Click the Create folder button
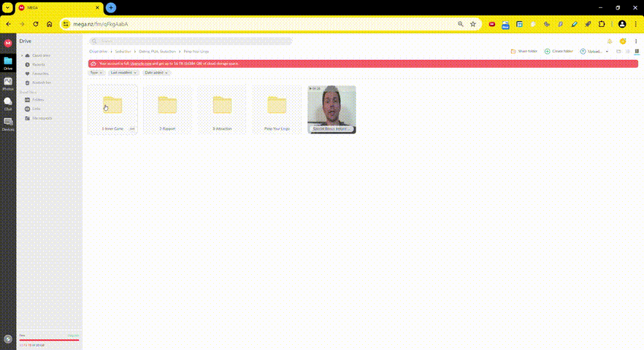The image size is (644, 350). [x=559, y=51]
